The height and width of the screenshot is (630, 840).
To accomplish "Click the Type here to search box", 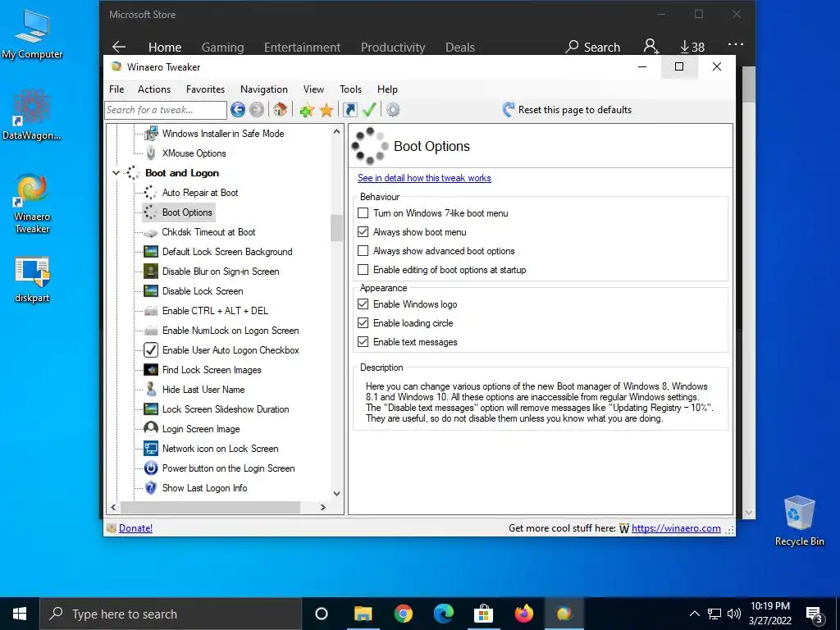I will click(171, 614).
